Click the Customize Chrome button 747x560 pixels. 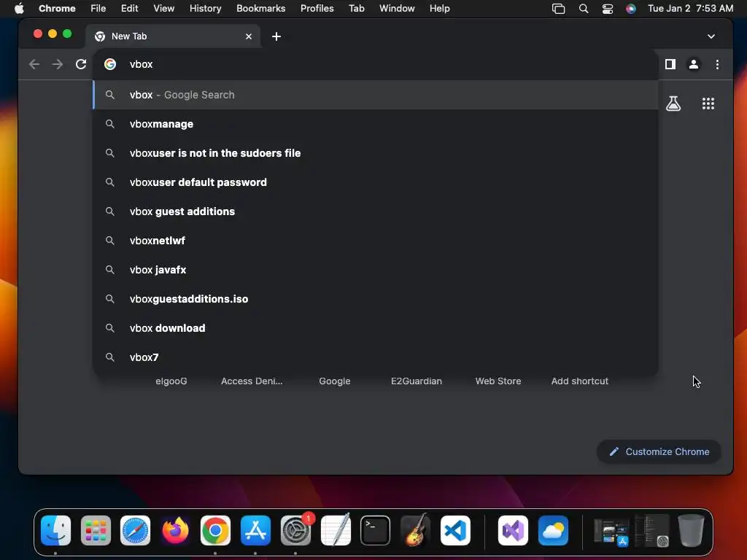659,451
